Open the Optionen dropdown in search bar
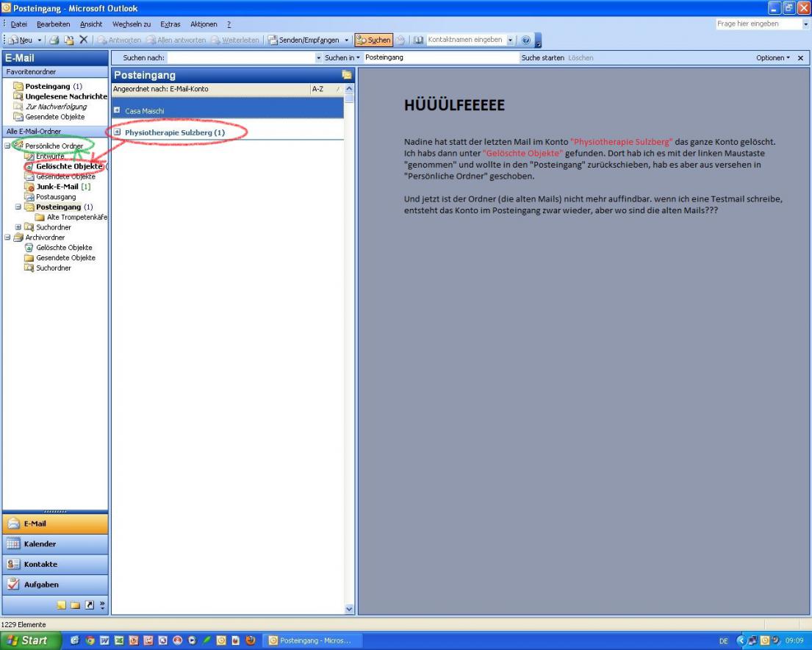Screen dimensions: 812x650 (772, 57)
